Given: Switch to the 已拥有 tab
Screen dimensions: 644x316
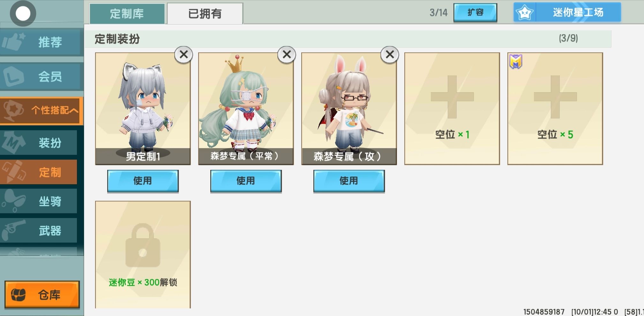Looking at the screenshot, I should 205,14.
